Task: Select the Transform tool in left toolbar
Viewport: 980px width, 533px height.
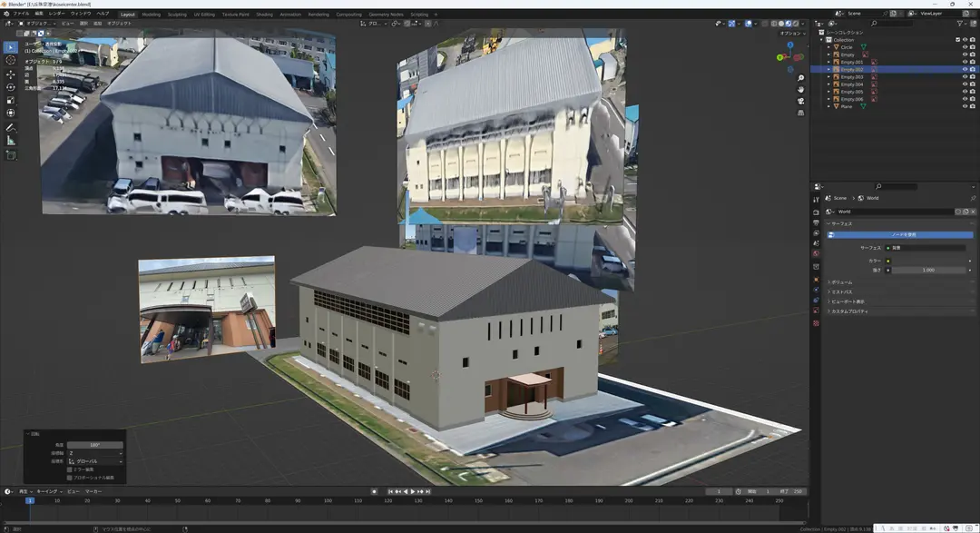Action: pos(11,114)
